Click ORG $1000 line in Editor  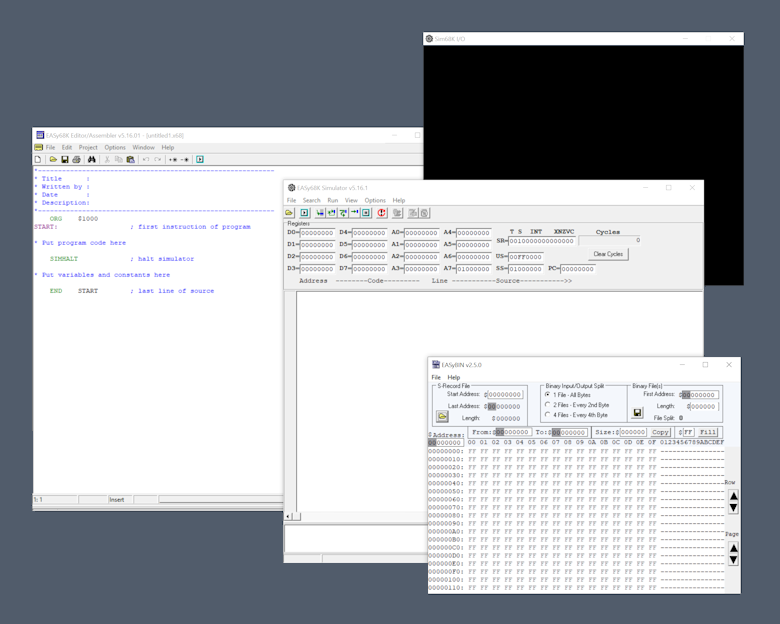tap(74, 218)
